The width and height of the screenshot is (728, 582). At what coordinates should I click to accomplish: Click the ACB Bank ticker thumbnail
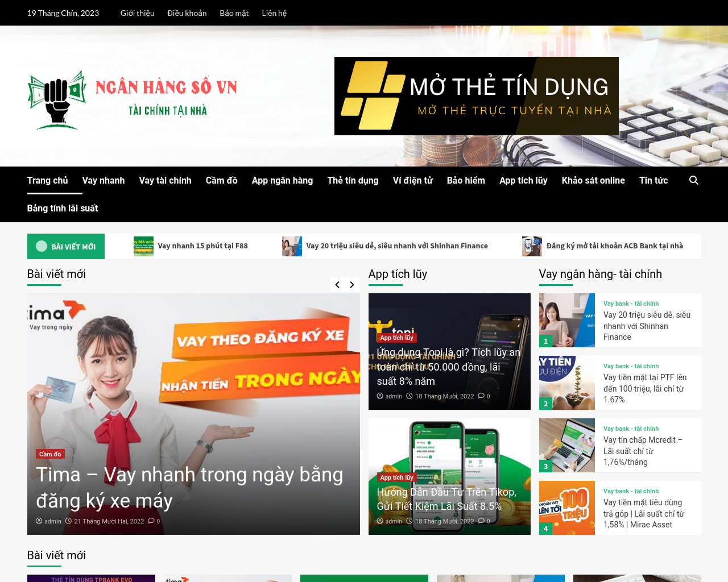[x=532, y=246]
